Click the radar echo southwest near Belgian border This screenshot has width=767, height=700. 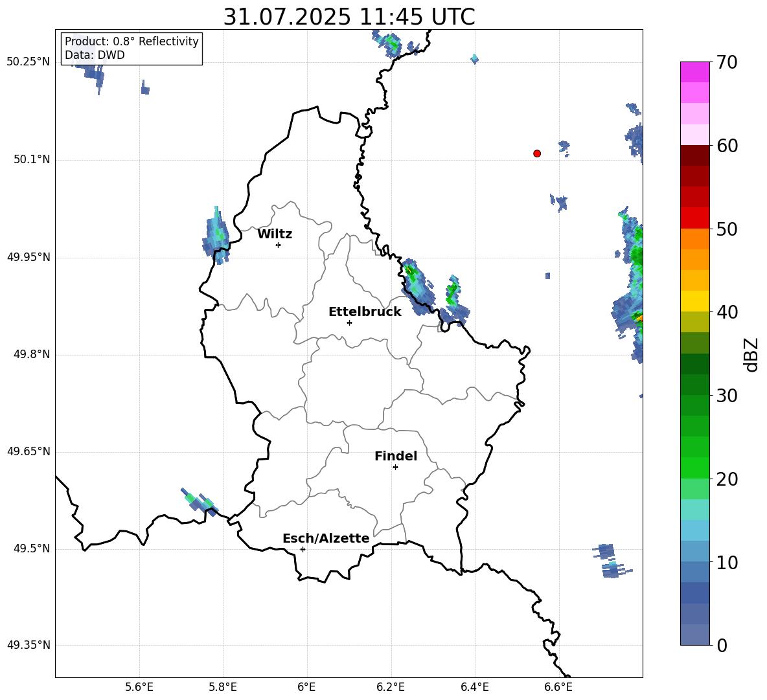[x=200, y=502]
